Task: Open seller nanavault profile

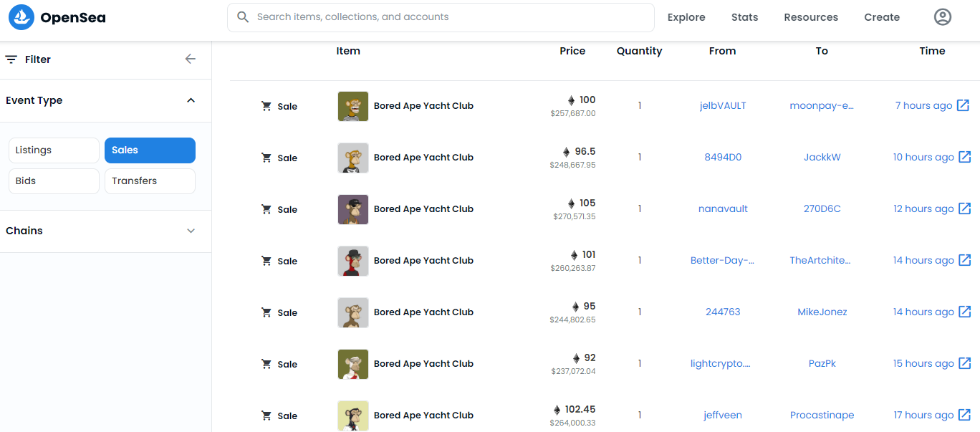Action: pos(723,208)
